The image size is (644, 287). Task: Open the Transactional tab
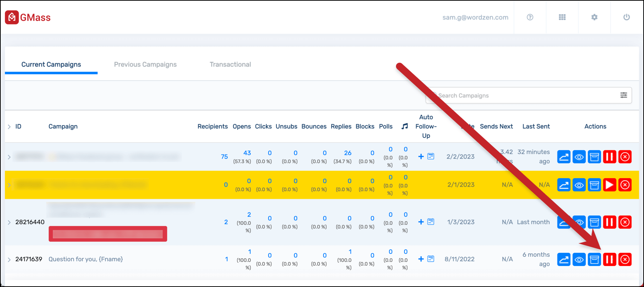(x=231, y=65)
